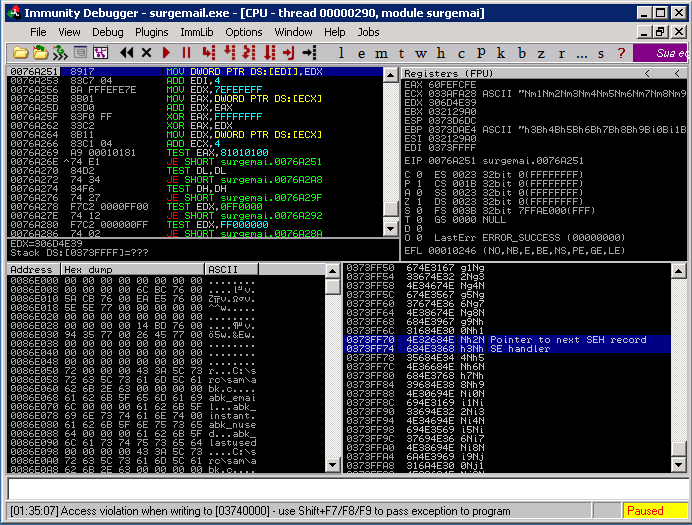Image resolution: width=692 pixels, height=525 pixels.
Task: Click the Open file folder icon
Action: click(18, 52)
